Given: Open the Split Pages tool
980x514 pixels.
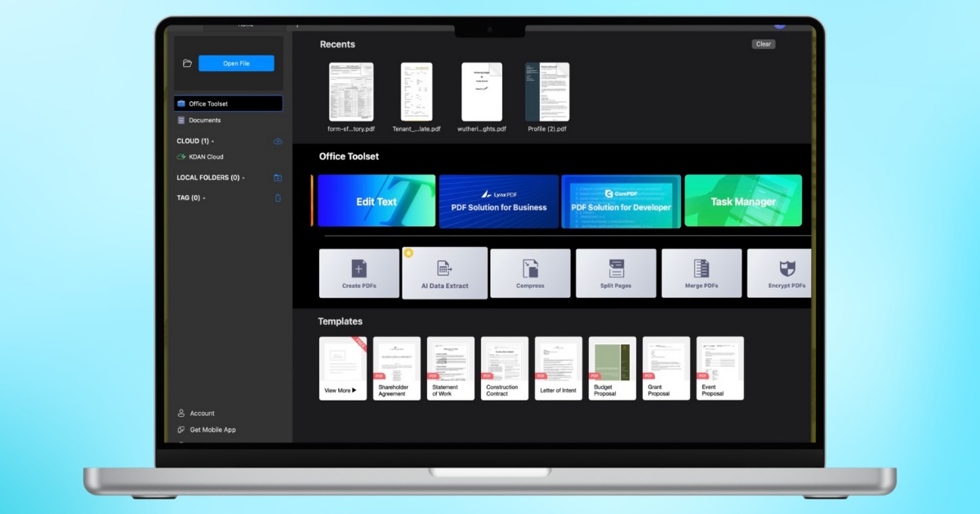Looking at the screenshot, I should point(616,273).
